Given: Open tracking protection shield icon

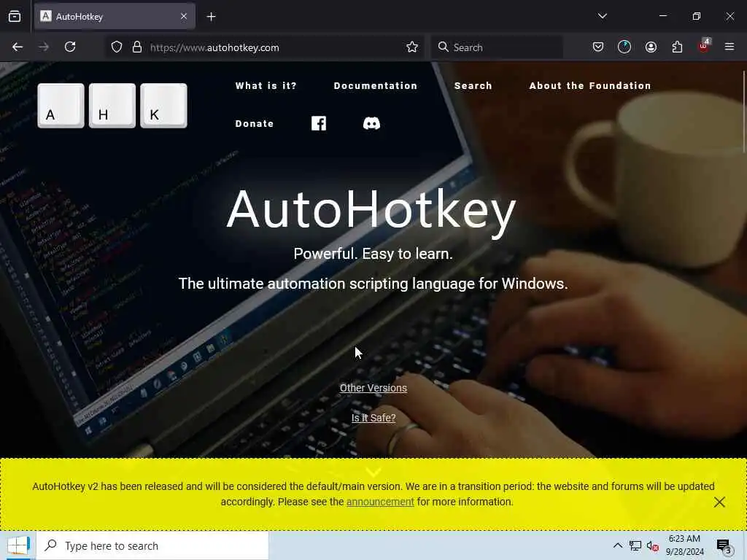Looking at the screenshot, I should click(x=117, y=47).
